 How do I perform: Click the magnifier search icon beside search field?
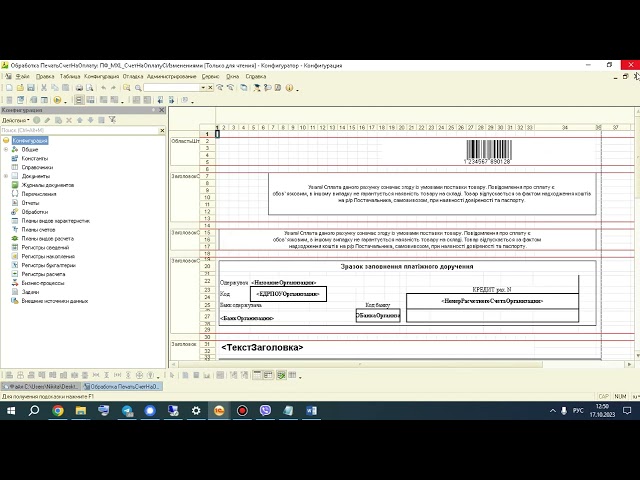click(138, 88)
